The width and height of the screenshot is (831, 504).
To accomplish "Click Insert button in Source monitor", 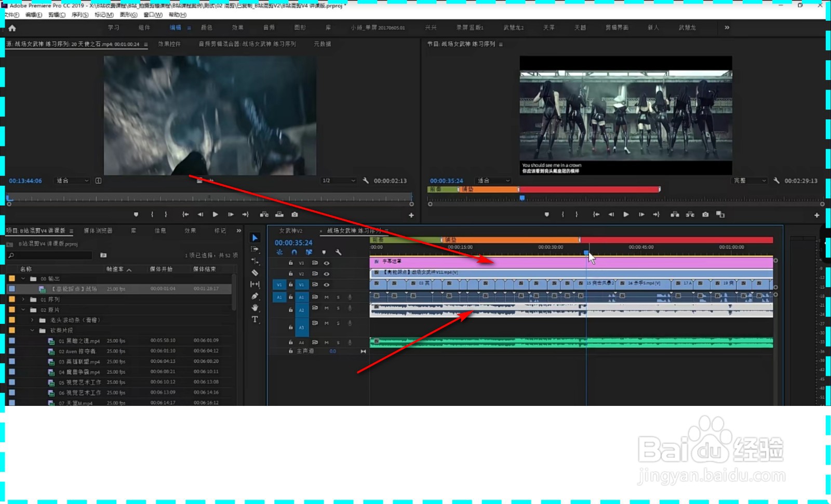I will pyautogui.click(x=264, y=214).
